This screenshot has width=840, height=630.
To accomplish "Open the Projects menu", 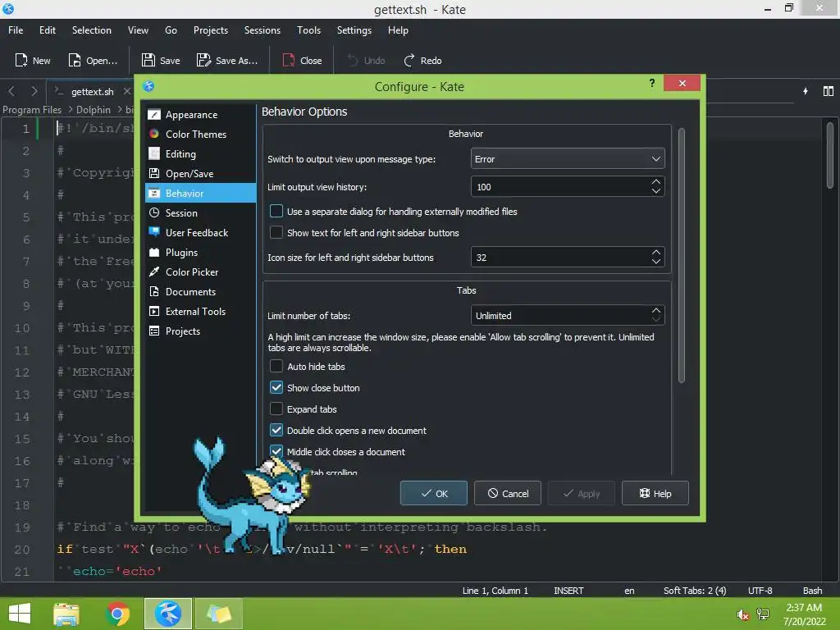I will (x=211, y=30).
